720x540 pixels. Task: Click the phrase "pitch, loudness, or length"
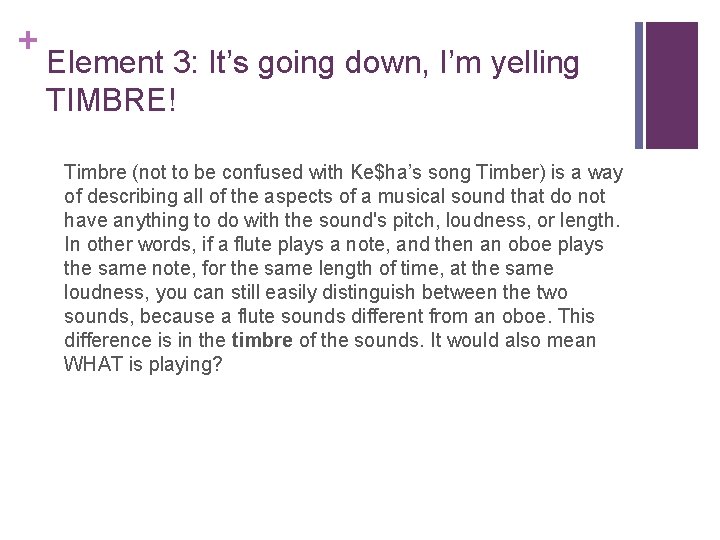503,221
